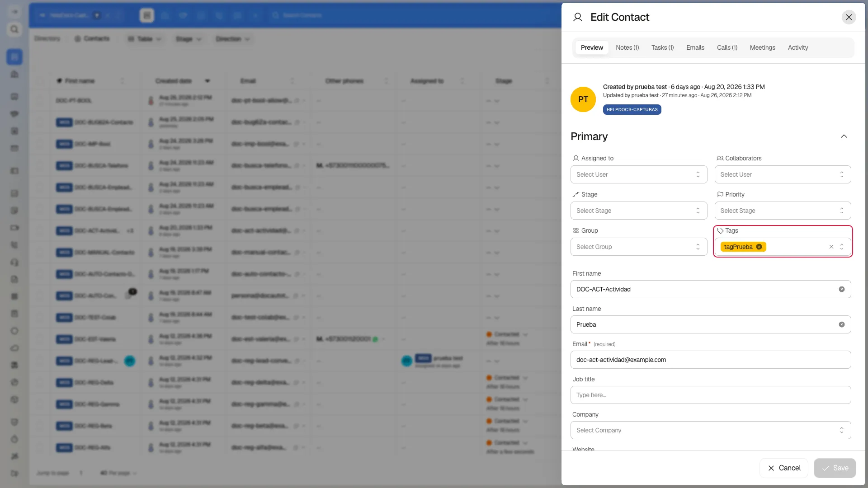
Task: Click the person icon beside Edit Contact
Action: [x=577, y=17]
